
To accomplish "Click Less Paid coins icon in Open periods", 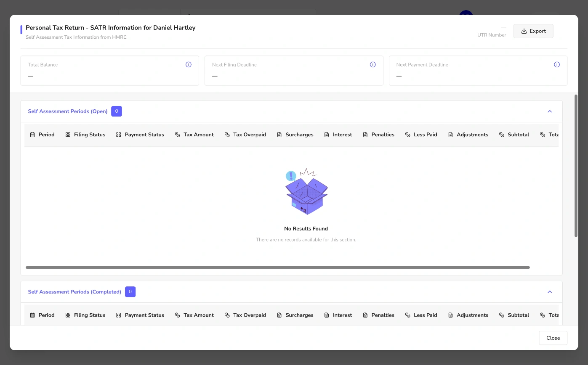I will pyautogui.click(x=408, y=135).
